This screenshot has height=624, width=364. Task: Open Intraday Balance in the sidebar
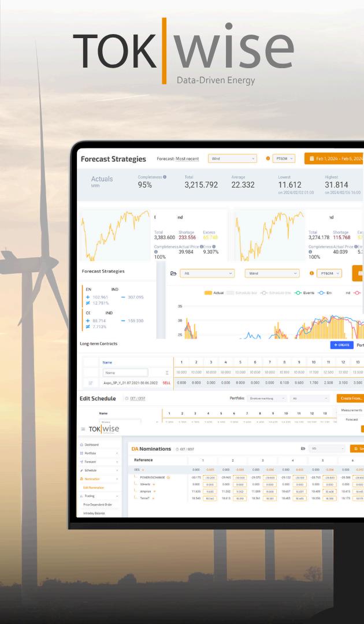94,514
